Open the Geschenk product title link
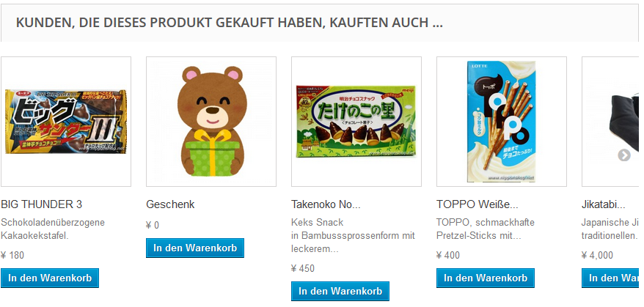The image size is (644, 307). tap(170, 204)
